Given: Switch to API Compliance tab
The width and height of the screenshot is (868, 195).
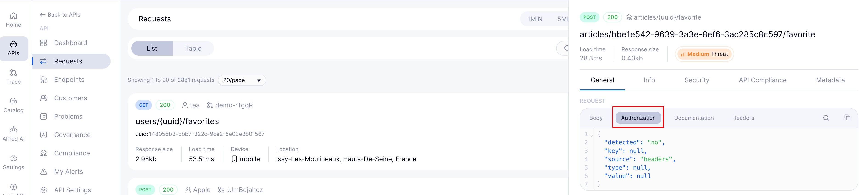Looking at the screenshot, I should 762,80.
